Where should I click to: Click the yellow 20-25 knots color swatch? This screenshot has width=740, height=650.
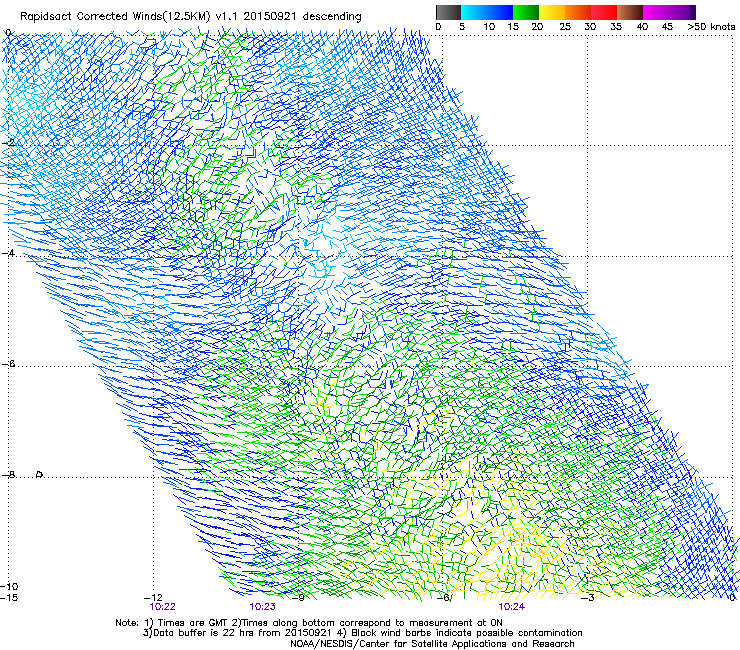click(x=552, y=12)
